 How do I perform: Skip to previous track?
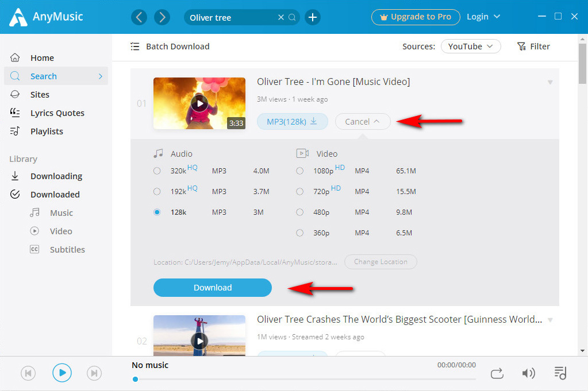click(x=28, y=373)
